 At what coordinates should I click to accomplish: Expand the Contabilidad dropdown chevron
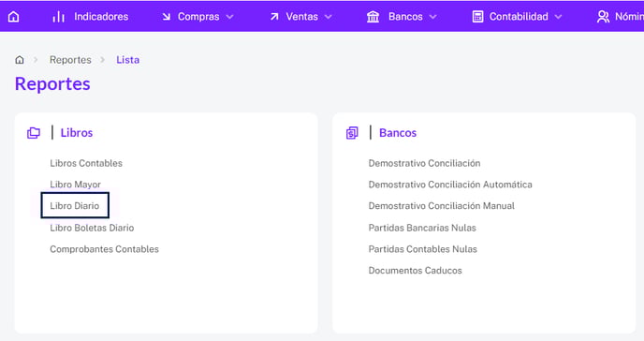[x=558, y=17]
